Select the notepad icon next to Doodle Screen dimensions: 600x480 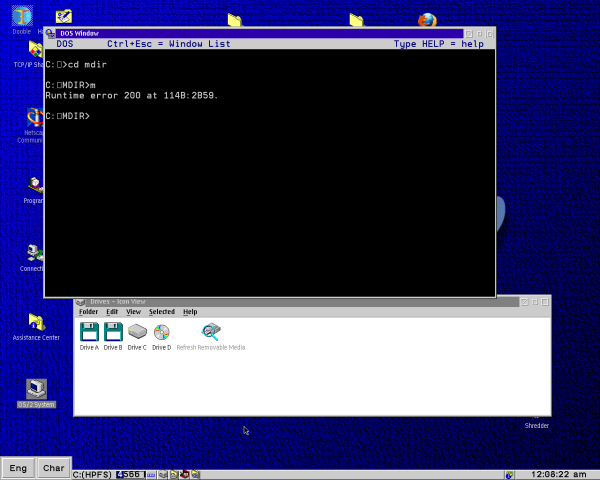(64, 16)
